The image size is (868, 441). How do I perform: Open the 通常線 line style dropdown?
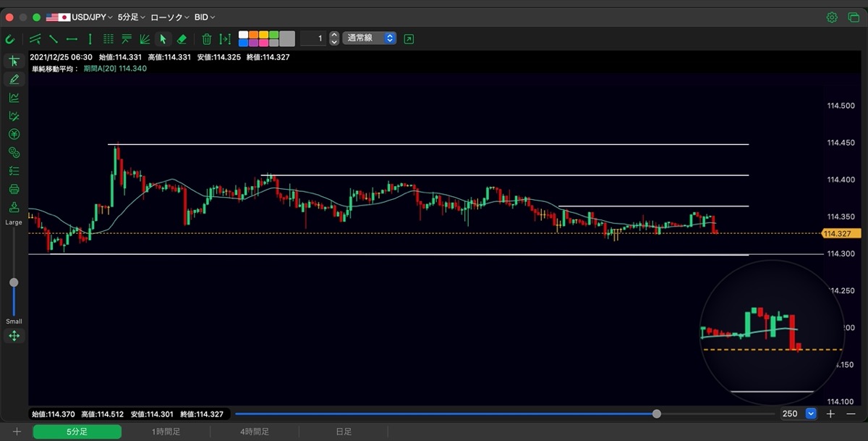(x=370, y=38)
